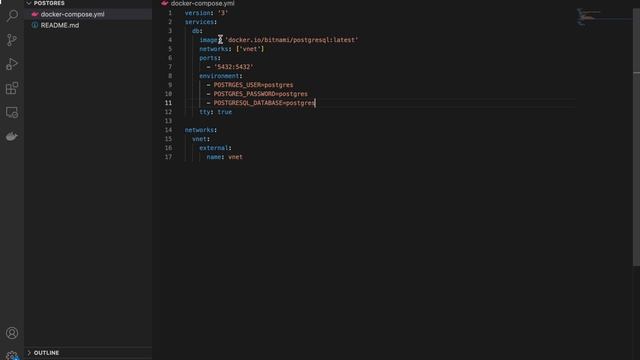
Task: Click the 'external' key on line 16
Action: [x=213, y=148]
